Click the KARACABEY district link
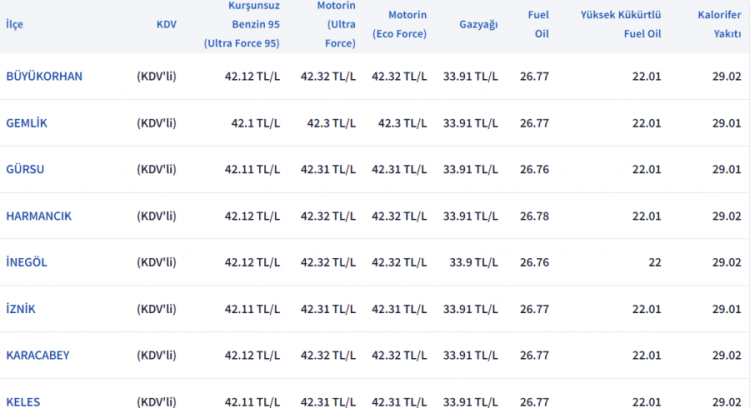Screen dimensions: 750x408 37,355
